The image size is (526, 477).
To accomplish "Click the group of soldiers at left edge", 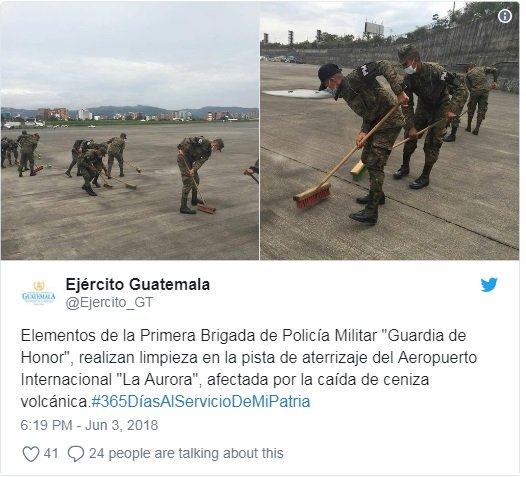I will point(20,154).
